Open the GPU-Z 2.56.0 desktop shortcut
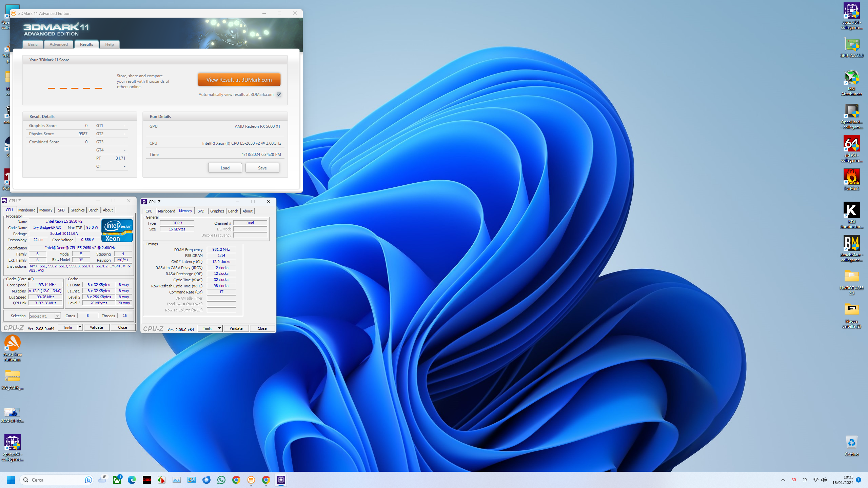This screenshot has width=868, height=488. 851,48
